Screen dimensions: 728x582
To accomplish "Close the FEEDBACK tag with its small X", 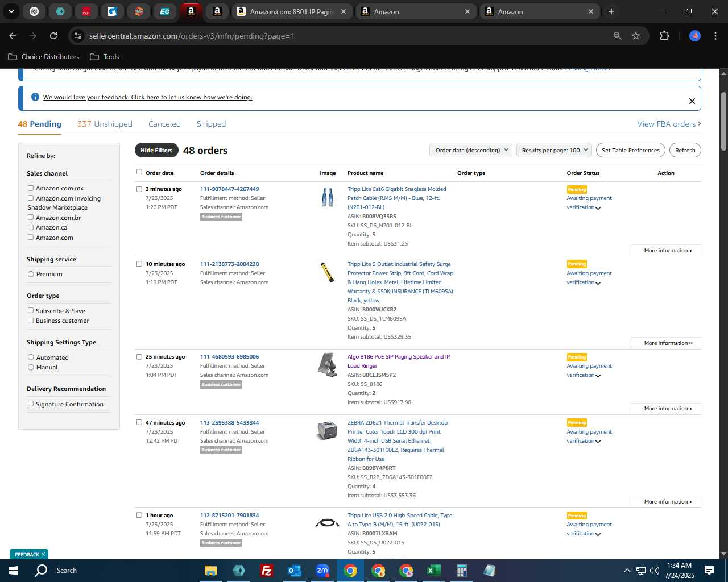I will [43, 554].
